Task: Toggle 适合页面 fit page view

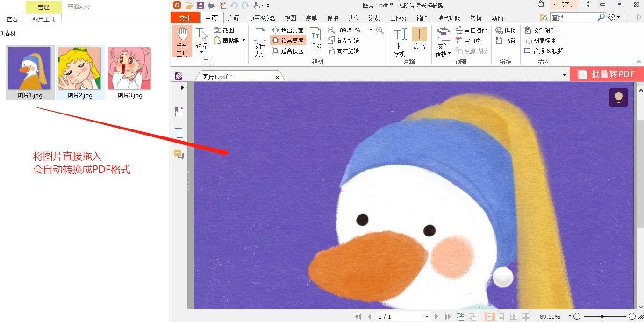Action: (288, 30)
